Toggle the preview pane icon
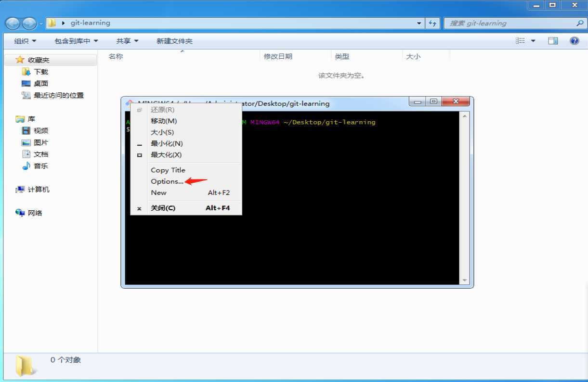588x382 pixels. [553, 41]
